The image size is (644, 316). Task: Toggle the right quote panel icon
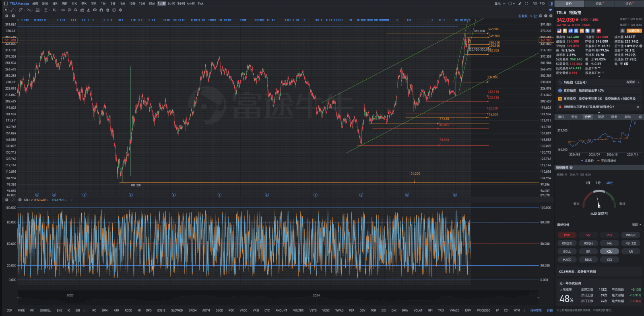point(551,4)
